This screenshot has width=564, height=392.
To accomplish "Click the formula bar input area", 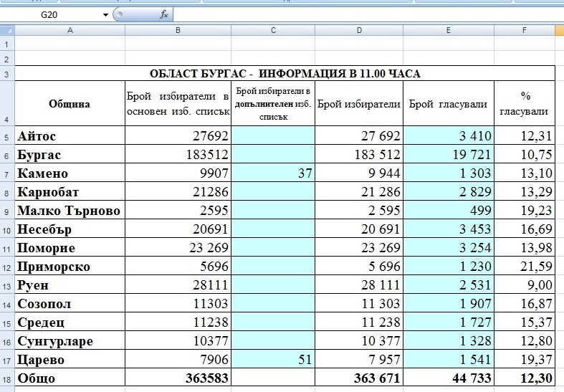I will click(368, 15).
